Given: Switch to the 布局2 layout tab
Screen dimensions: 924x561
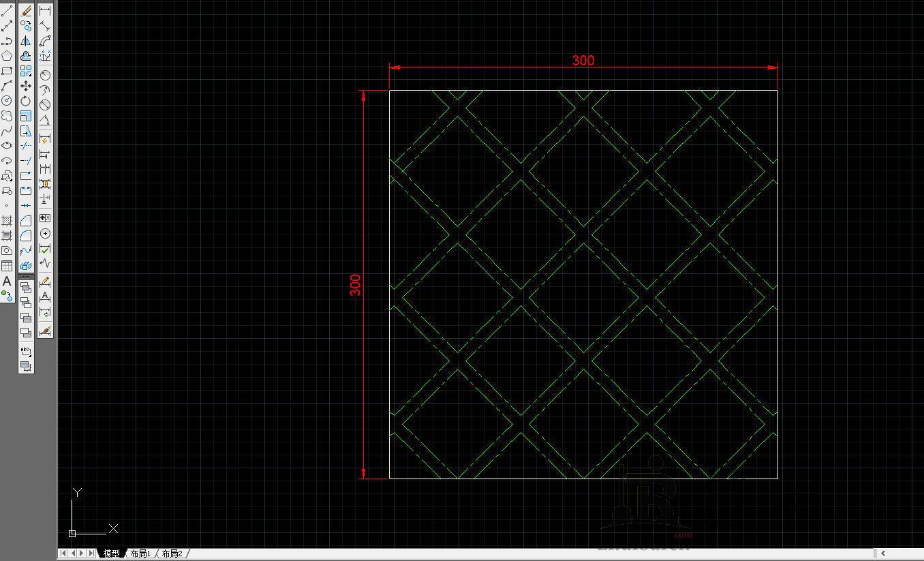Looking at the screenshot, I should point(172,554).
